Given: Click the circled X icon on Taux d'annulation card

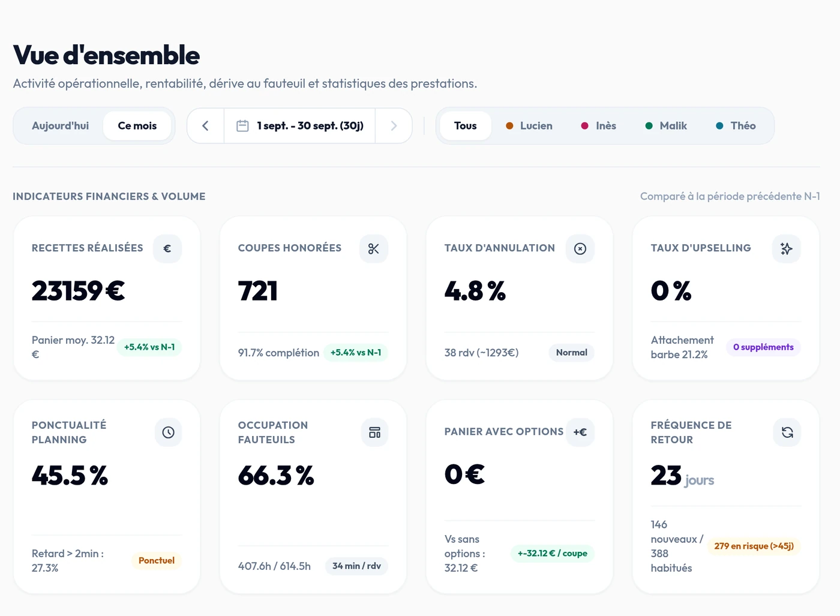Looking at the screenshot, I should pos(580,248).
